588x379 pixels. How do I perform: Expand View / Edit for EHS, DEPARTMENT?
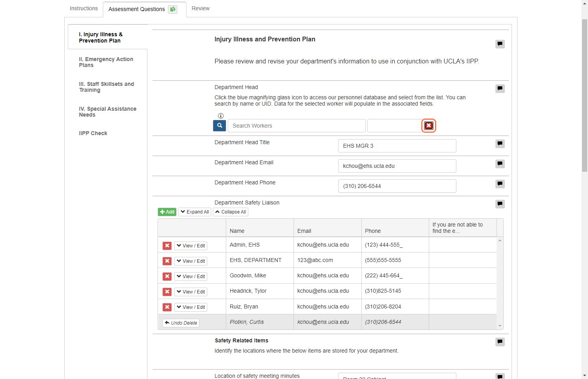pyautogui.click(x=191, y=261)
